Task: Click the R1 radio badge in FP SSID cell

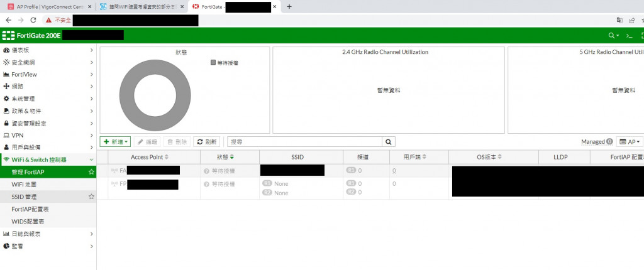Action: pyautogui.click(x=267, y=183)
